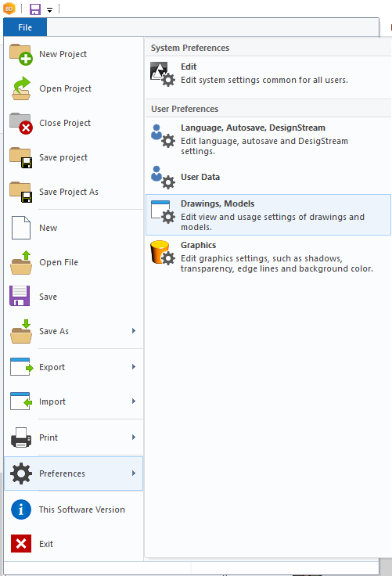This screenshot has height=576, width=392.
Task: Click the Close Project red X folder icon
Action: click(x=21, y=124)
